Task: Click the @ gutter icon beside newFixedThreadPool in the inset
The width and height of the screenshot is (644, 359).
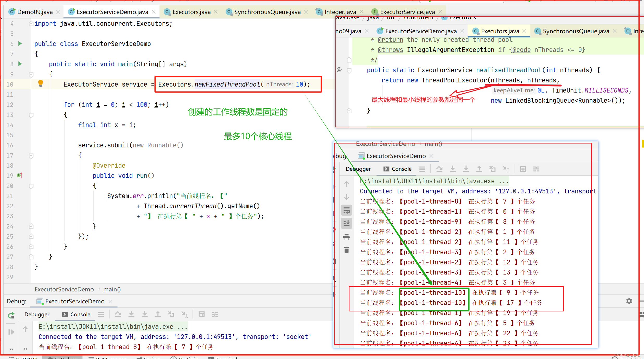Action: (339, 70)
